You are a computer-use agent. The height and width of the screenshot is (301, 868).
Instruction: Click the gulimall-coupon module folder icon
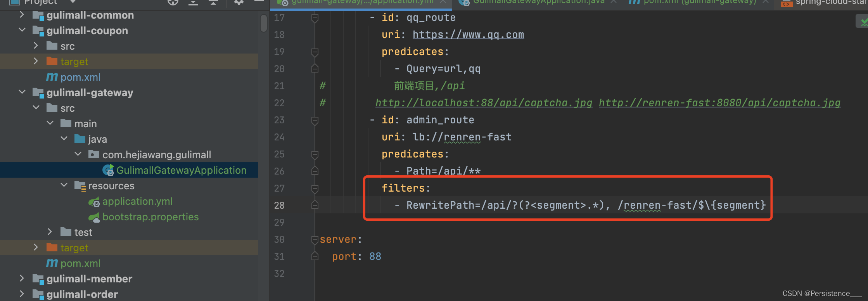pyautogui.click(x=38, y=31)
